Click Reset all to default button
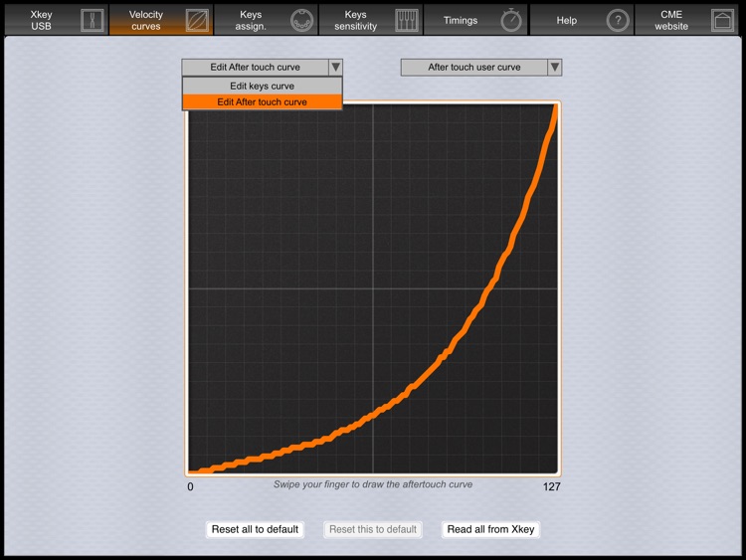This screenshot has width=746, height=560. tap(255, 529)
